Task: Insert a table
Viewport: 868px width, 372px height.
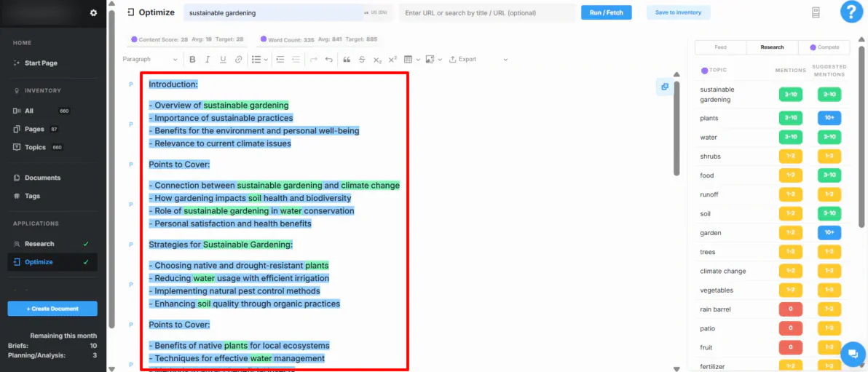Action: [x=408, y=59]
